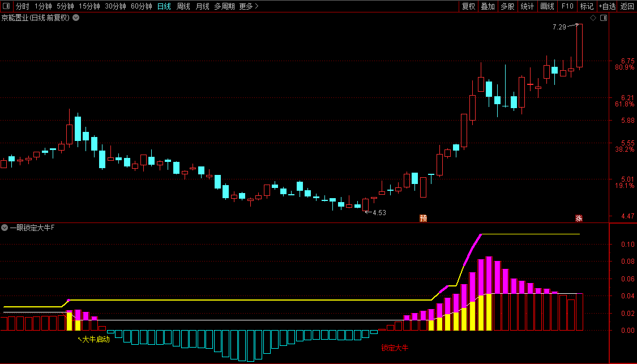The image size is (637, 364).
Task: Click the 19.1% retracement level label
Action: (x=625, y=186)
